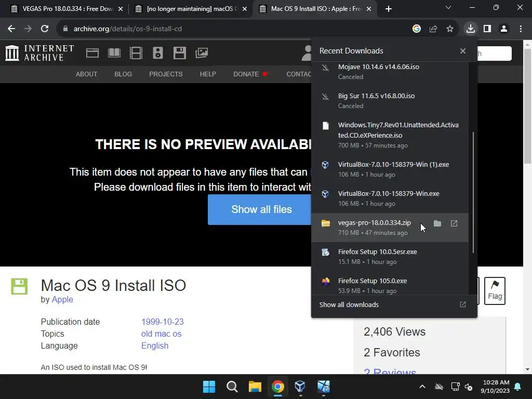Image resolution: width=532 pixels, height=399 pixels.
Task: Open Internet Archive video film icon
Action: 136,53
